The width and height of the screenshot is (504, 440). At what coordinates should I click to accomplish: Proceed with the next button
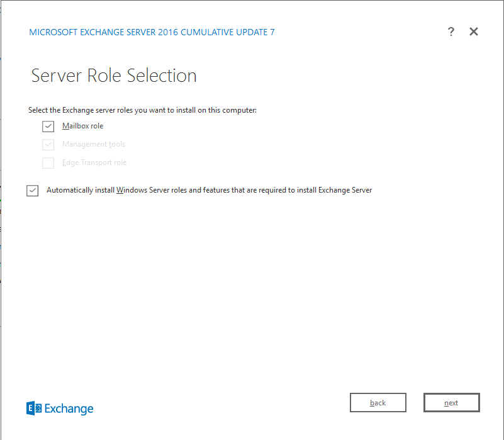click(x=451, y=402)
